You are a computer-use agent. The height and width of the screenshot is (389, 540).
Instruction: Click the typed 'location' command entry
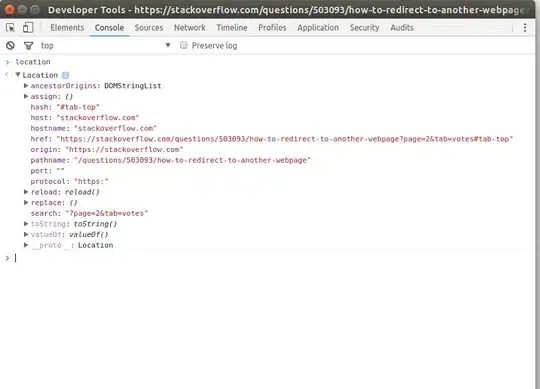point(33,62)
